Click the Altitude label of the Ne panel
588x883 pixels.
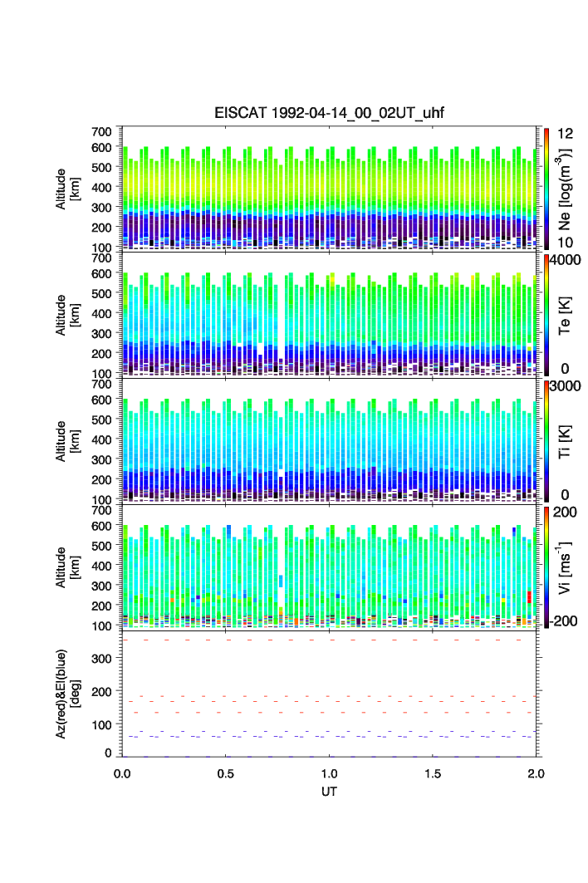67,189
